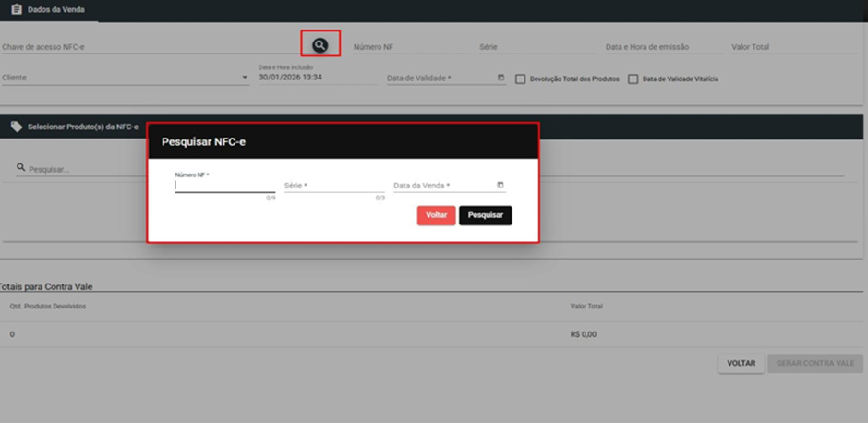The width and height of the screenshot is (868, 423).
Task: Click the Data e Hora de emissão field
Action: [x=664, y=47]
